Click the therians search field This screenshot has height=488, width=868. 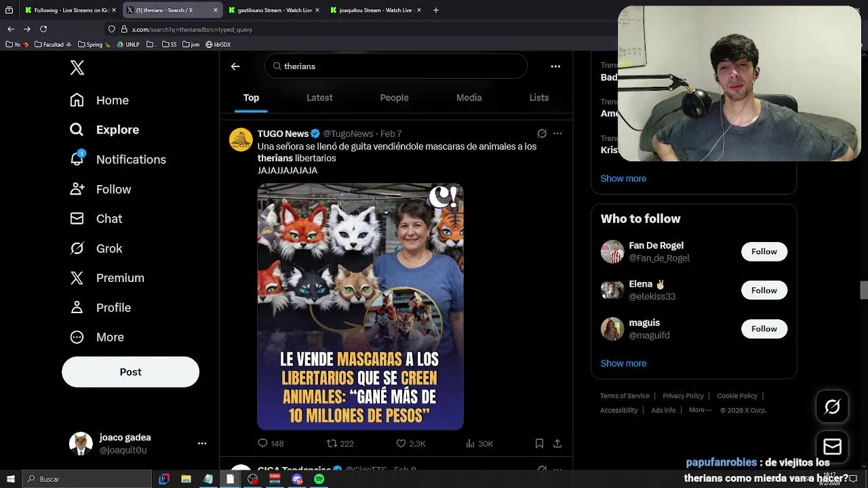pyautogui.click(x=396, y=66)
